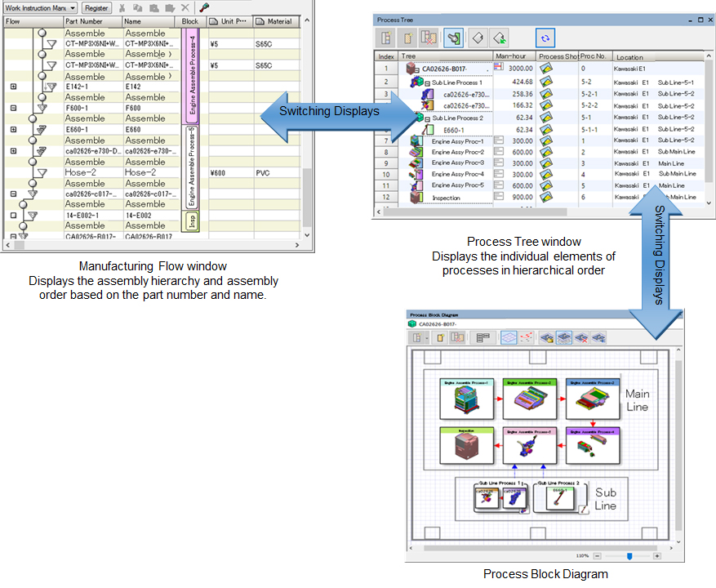
Task: Toggle the highlighted hand tool in Process Tree
Action: click(454, 37)
